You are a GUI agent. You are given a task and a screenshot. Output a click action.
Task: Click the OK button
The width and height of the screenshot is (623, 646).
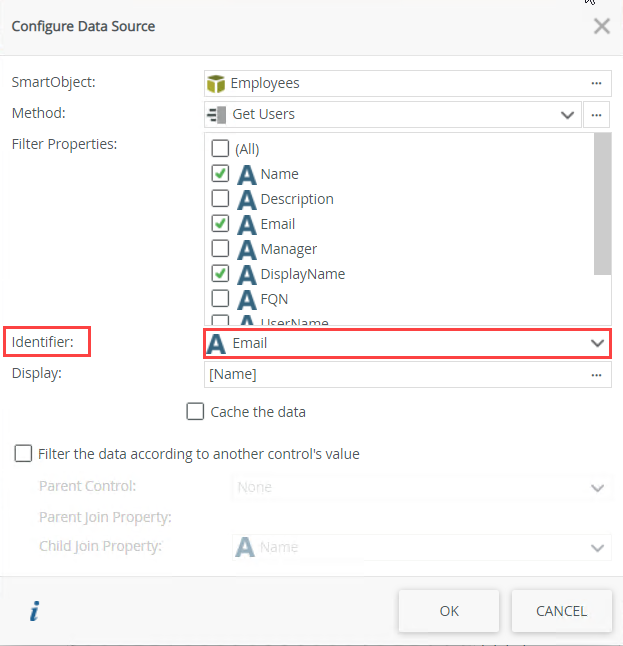[449, 611]
